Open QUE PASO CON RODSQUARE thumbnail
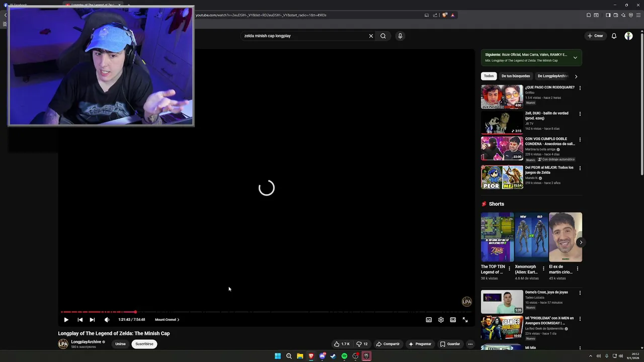 pos(502,97)
